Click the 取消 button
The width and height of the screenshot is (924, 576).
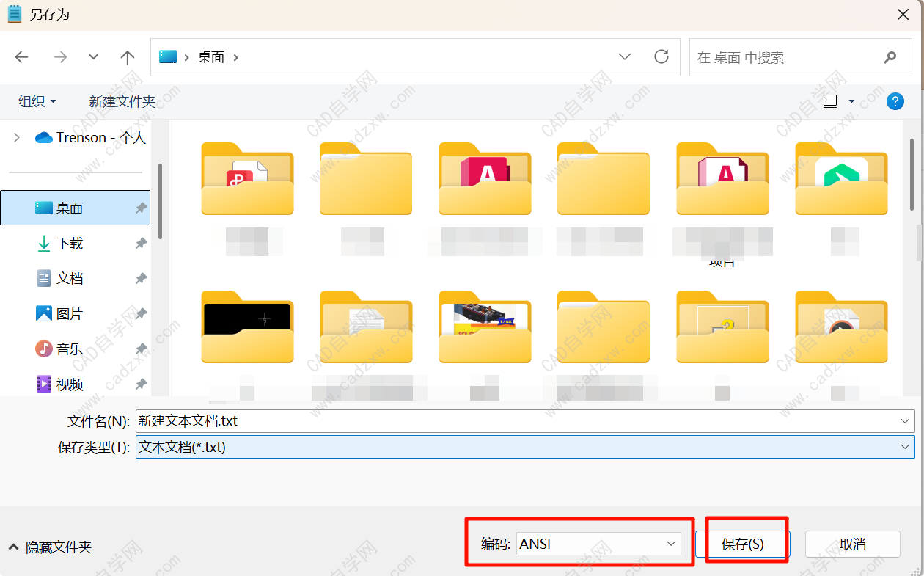click(x=853, y=544)
